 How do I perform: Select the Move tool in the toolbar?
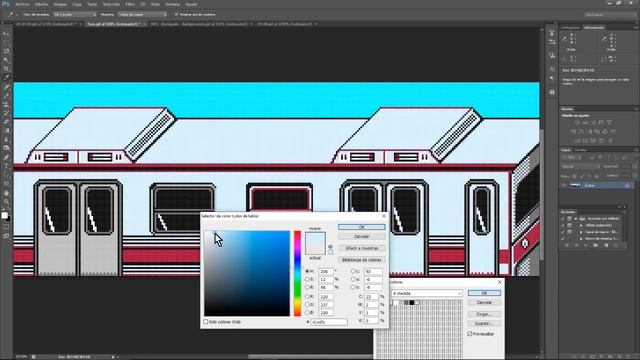[x=6, y=34]
